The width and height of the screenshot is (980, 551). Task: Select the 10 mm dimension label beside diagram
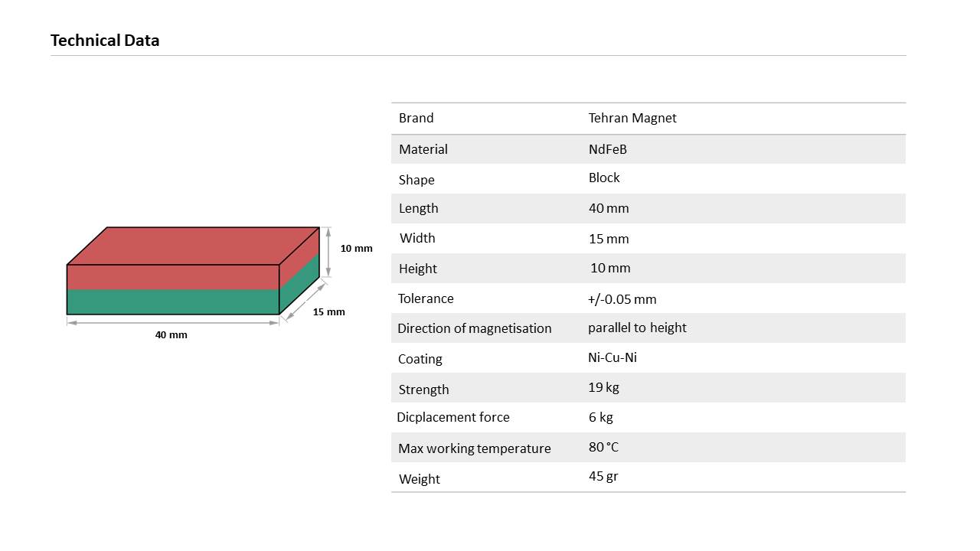tap(356, 248)
